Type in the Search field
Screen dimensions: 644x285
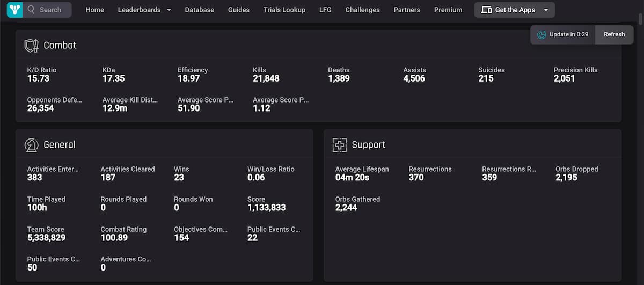coord(53,10)
